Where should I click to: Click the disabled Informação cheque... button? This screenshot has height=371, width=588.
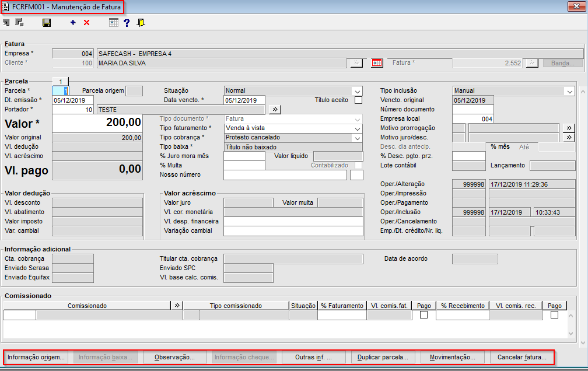click(244, 357)
